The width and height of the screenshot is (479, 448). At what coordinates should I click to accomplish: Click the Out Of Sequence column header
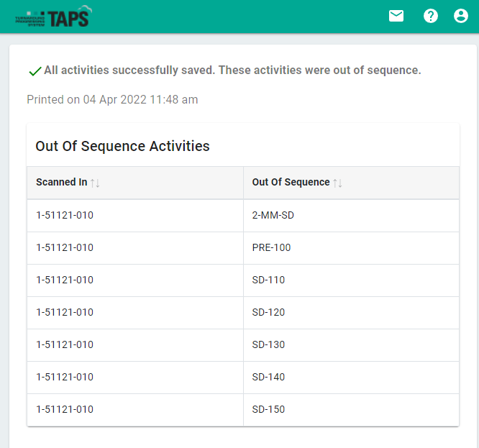(x=291, y=183)
